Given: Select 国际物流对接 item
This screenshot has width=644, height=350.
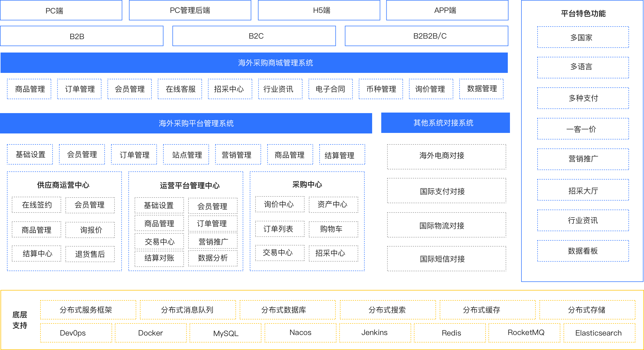Looking at the screenshot, I should [446, 225].
